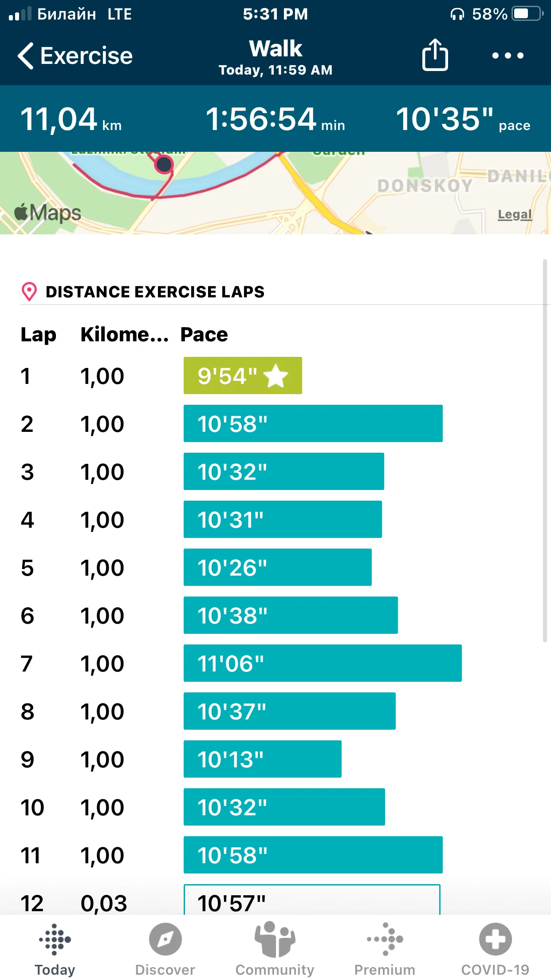The width and height of the screenshot is (551, 980).
Task: Tap the Legal link on map
Action: click(515, 214)
